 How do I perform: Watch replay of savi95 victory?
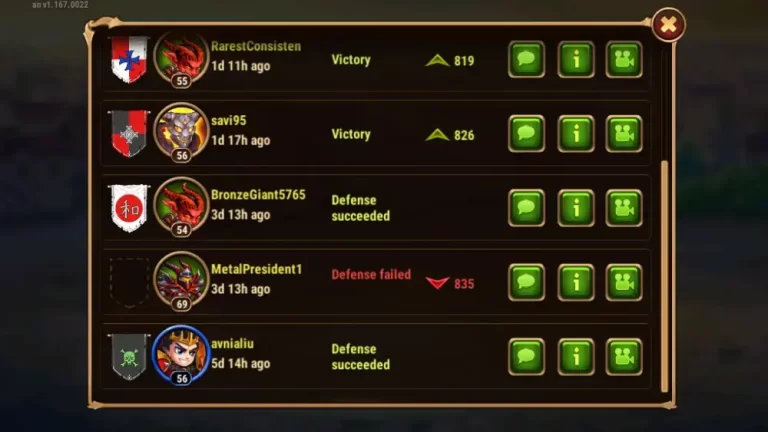click(x=624, y=134)
